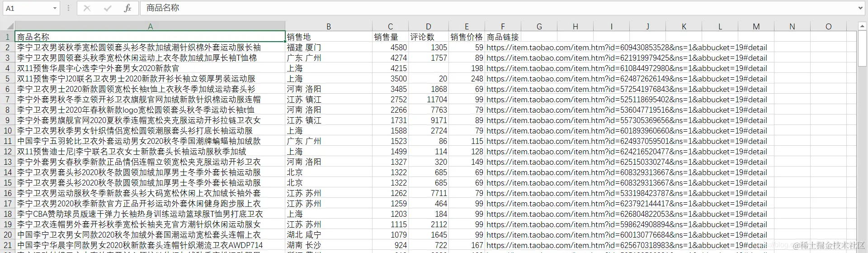Expand the formula bar with the chevron
868x253 pixels.
(x=860, y=8)
